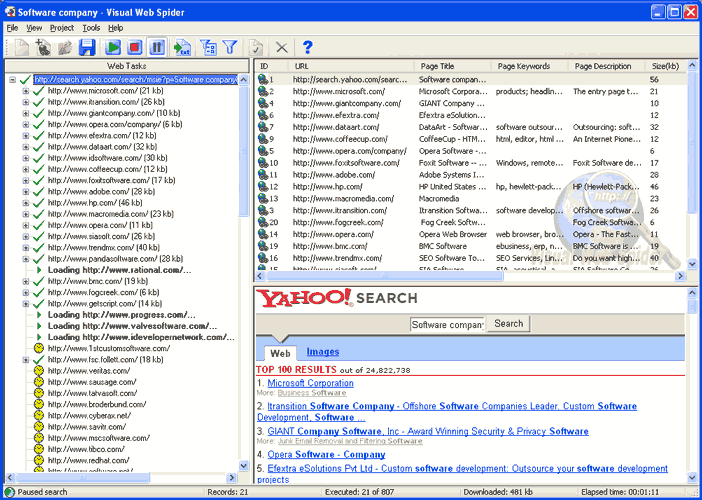702x500 pixels.
Task: Open GIANT Company Software result link
Action: point(428,432)
